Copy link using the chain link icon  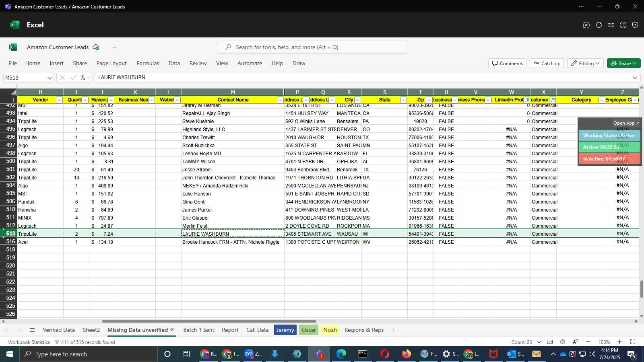(x=611, y=25)
